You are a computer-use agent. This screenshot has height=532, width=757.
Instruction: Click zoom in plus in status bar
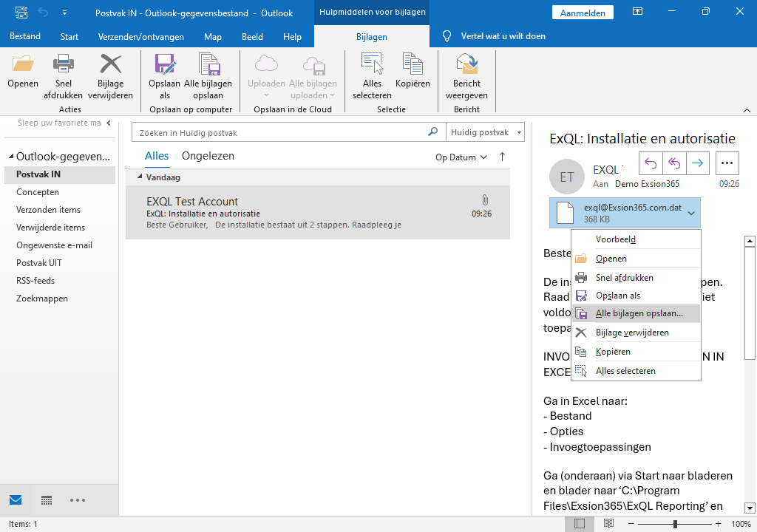pos(719,524)
